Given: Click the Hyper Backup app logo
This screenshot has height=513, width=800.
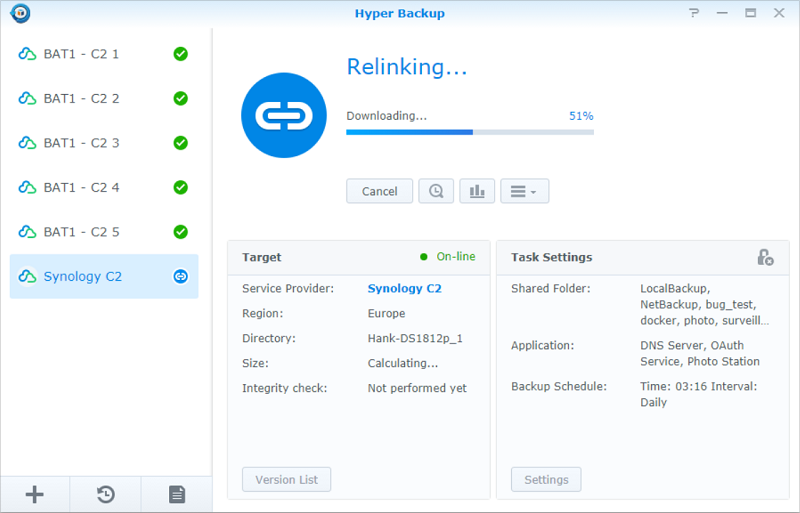Looking at the screenshot, I should pos(19,13).
